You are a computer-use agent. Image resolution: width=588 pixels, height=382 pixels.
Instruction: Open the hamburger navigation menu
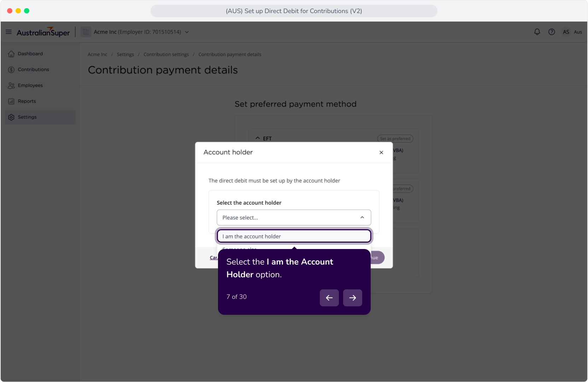9,32
